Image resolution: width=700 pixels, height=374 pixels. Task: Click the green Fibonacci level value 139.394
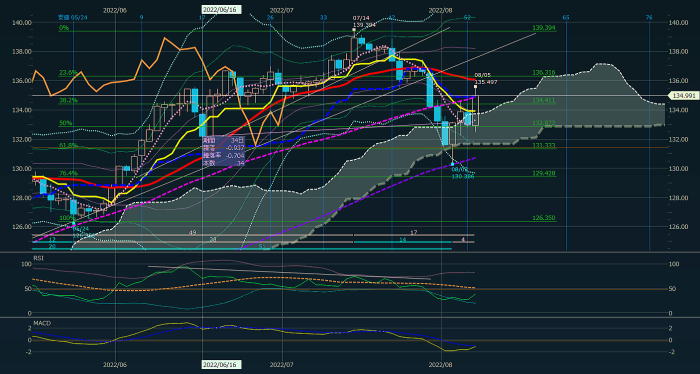coord(544,28)
